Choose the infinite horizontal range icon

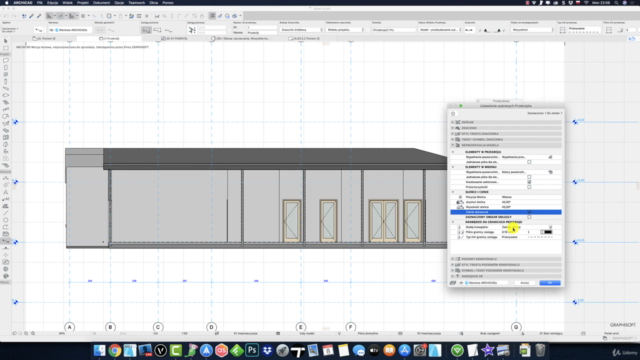tap(146, 30)
